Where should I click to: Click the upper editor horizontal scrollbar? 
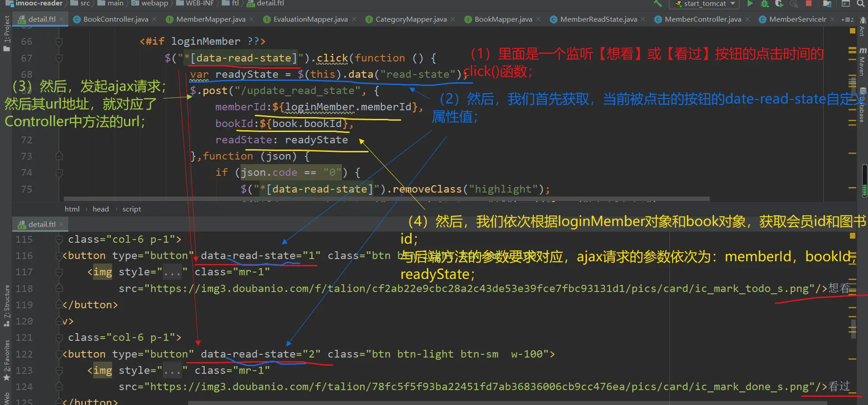(x=386, y=199)
